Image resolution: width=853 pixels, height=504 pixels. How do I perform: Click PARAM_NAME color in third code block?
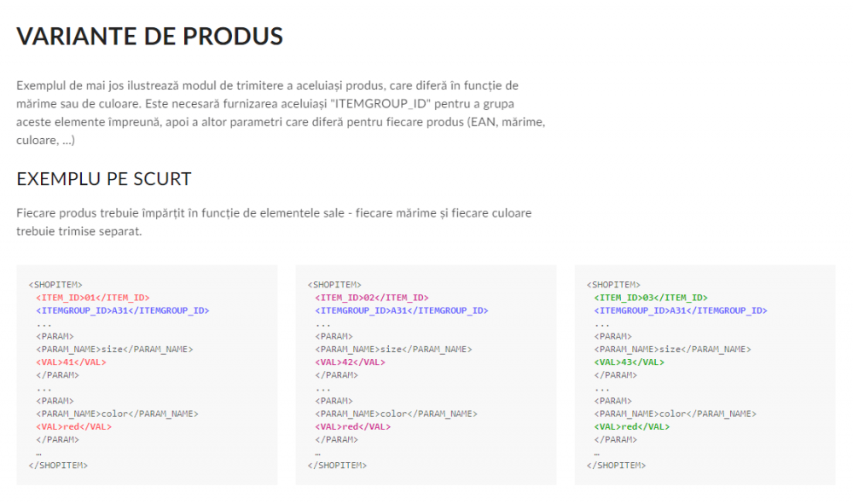pyautogui.click(x=675, y=414)
